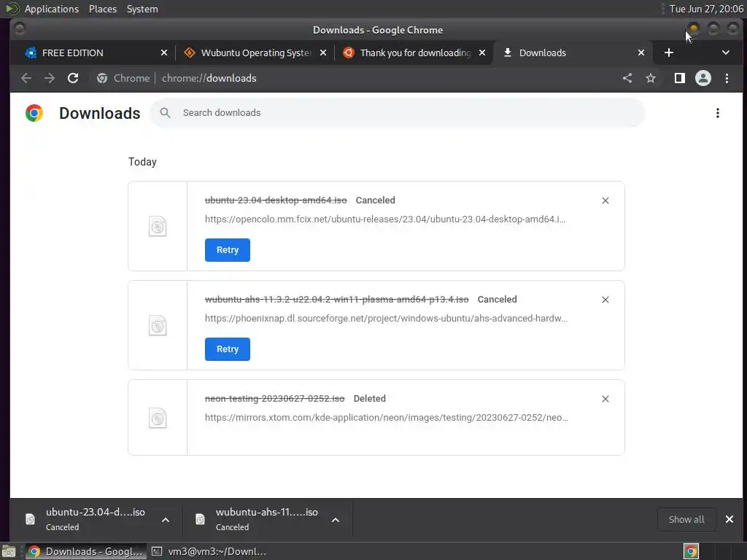
Task: Switch to Downloads - Google Chrome taskbar item
Action: [x=85, y=551]
